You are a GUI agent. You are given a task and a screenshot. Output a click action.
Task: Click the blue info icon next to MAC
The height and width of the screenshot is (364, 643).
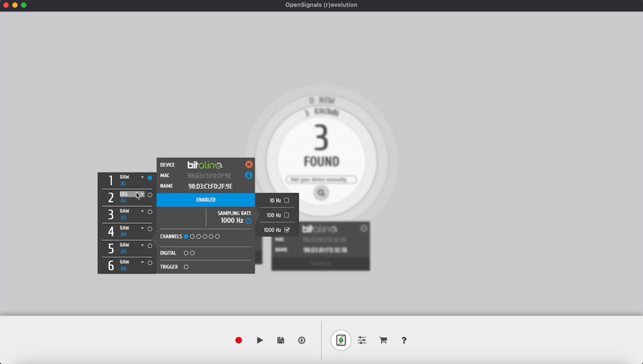click(x=248, y=175)
